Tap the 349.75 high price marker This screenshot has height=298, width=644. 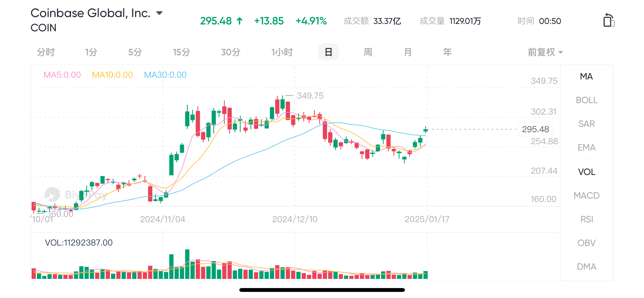(x=310, y=96)
